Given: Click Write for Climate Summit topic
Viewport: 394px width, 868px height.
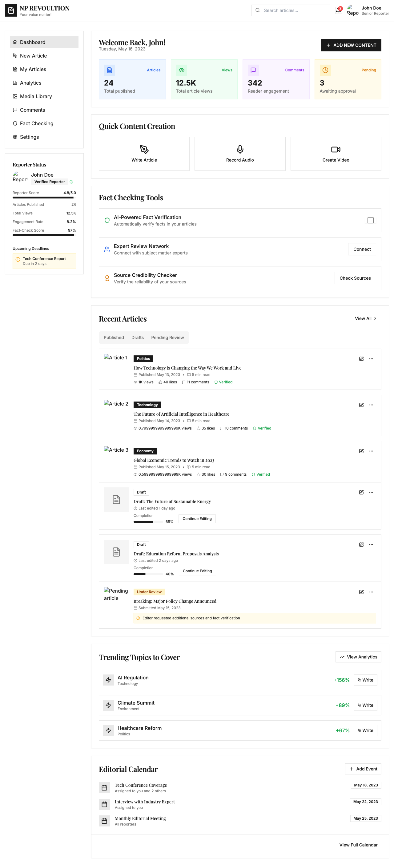Looking at the screenshot, I should tap(365, 705).
